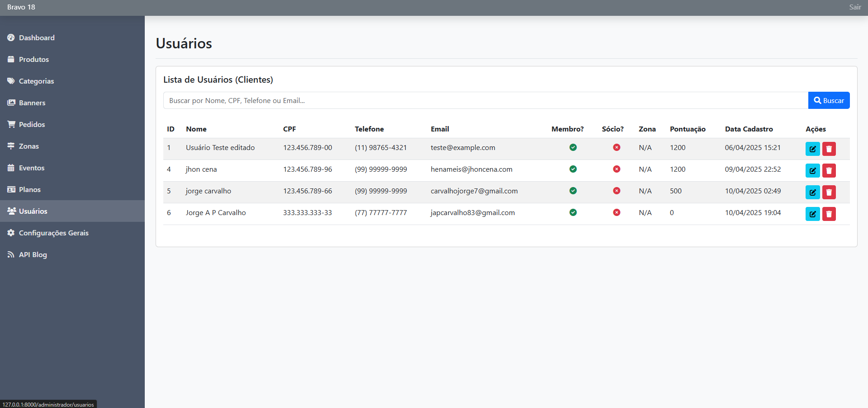
Task: Click the Buscar search button
Action: tap(829, 100)
